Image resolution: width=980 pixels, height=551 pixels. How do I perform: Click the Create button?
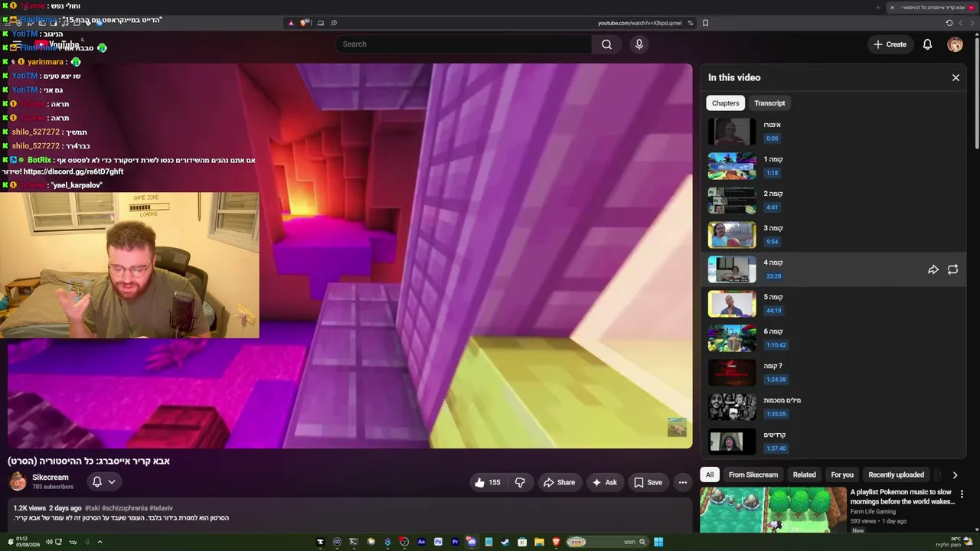point(890,44)
